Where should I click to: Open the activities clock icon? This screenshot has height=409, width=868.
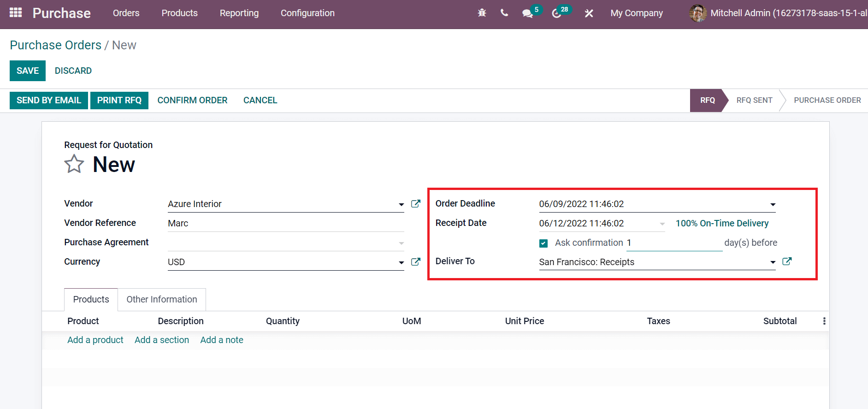pos(556,13)
